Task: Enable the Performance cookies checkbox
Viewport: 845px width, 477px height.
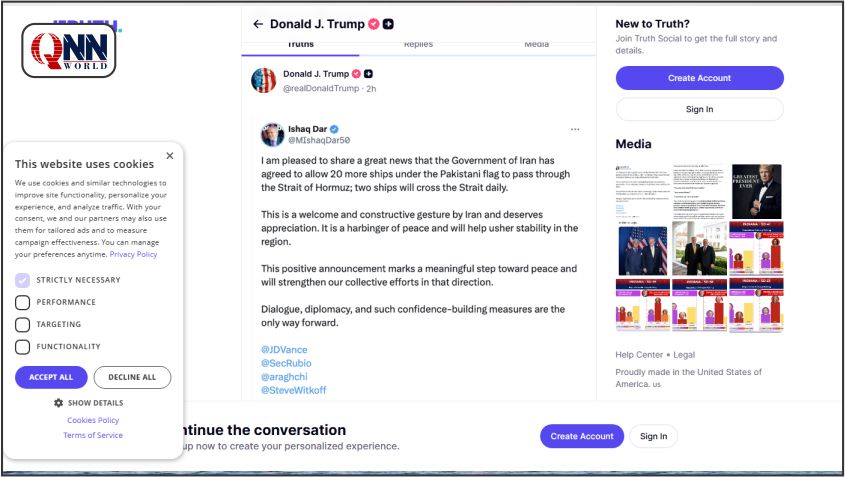Action: click(23, 302)
